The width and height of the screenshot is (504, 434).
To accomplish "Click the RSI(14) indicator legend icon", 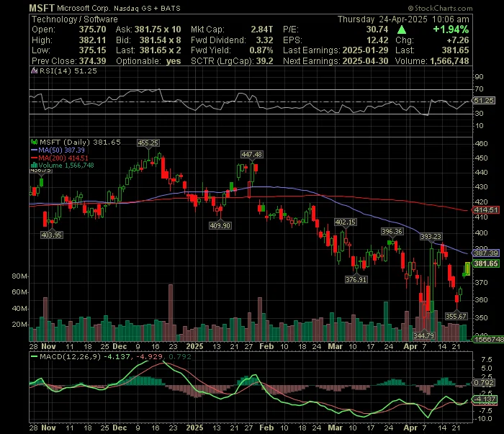I will [x=34, y=71].
